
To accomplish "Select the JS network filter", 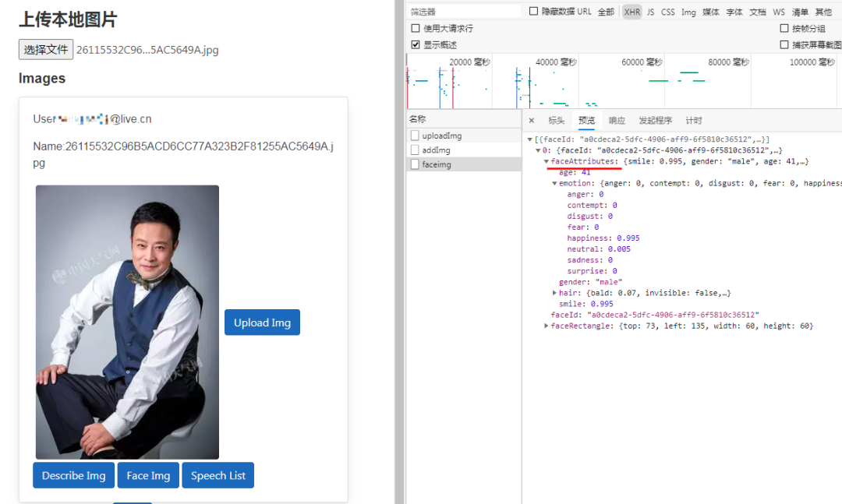I will [650, 12].
